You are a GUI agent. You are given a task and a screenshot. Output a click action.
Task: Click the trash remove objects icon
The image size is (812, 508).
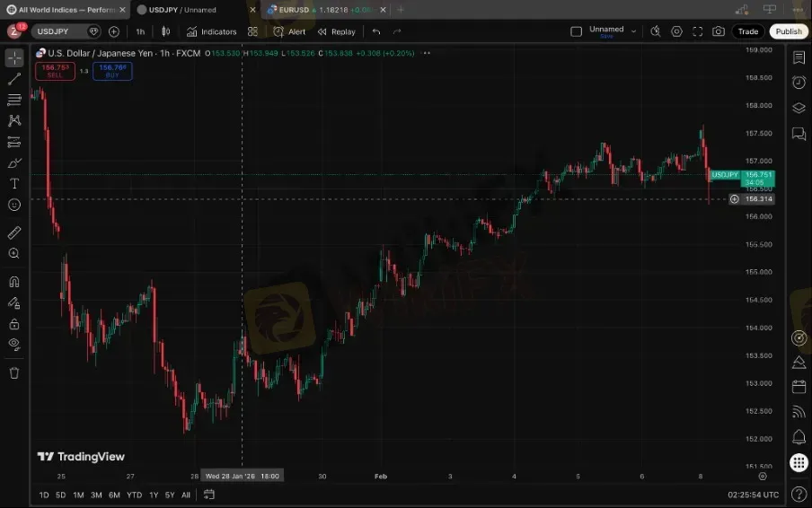[x=14, y=373]
